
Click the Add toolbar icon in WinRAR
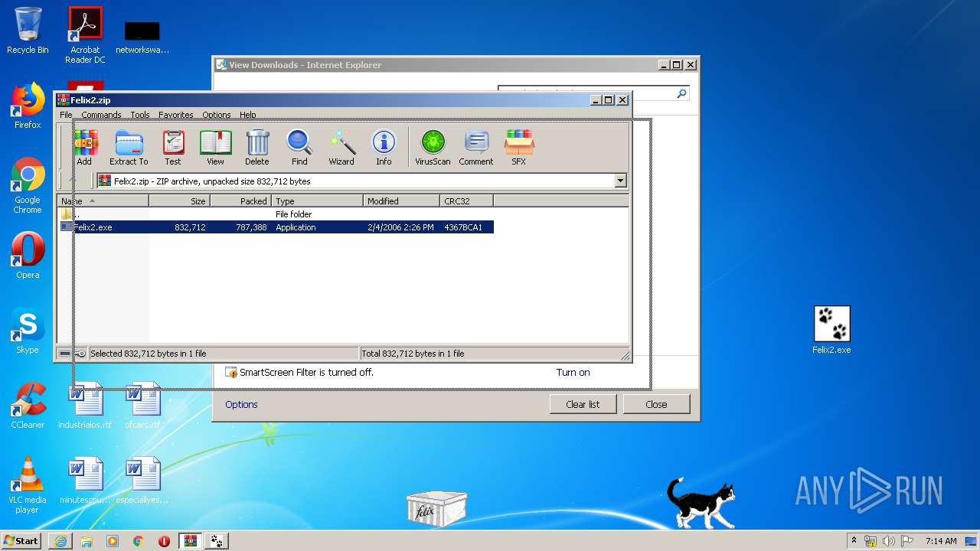(85, 148)
